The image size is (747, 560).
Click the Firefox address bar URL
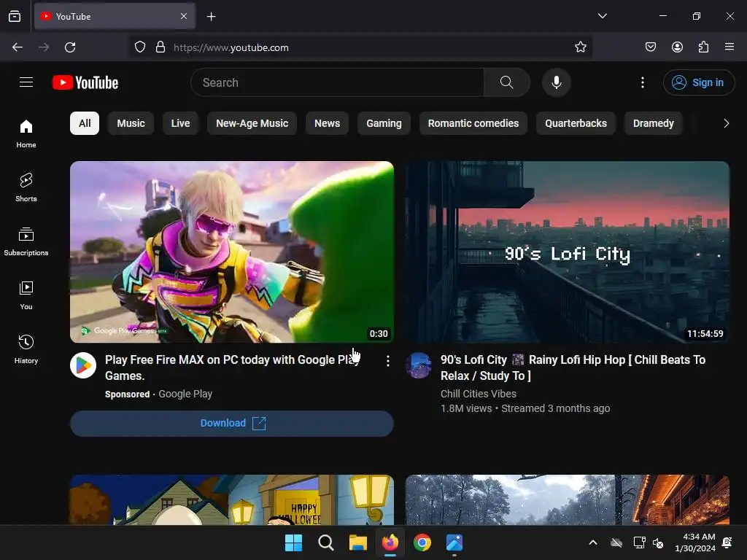click(231, 47)
